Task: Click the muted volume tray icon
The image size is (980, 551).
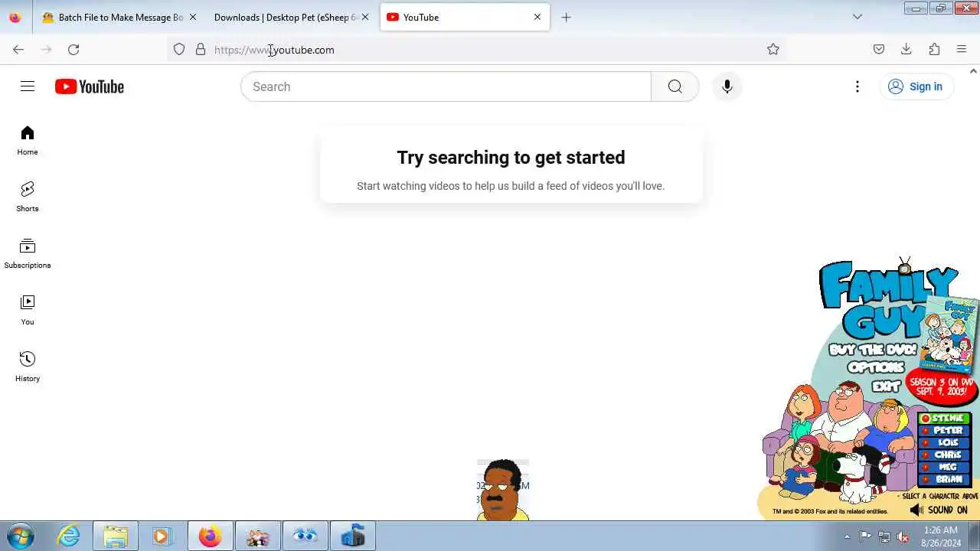Action: coord(903,536)
